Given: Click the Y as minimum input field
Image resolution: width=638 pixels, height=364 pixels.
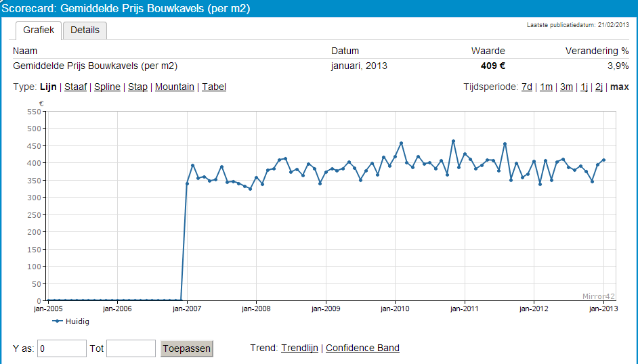Looking at the screenshot, I should [x=62, y=348].
